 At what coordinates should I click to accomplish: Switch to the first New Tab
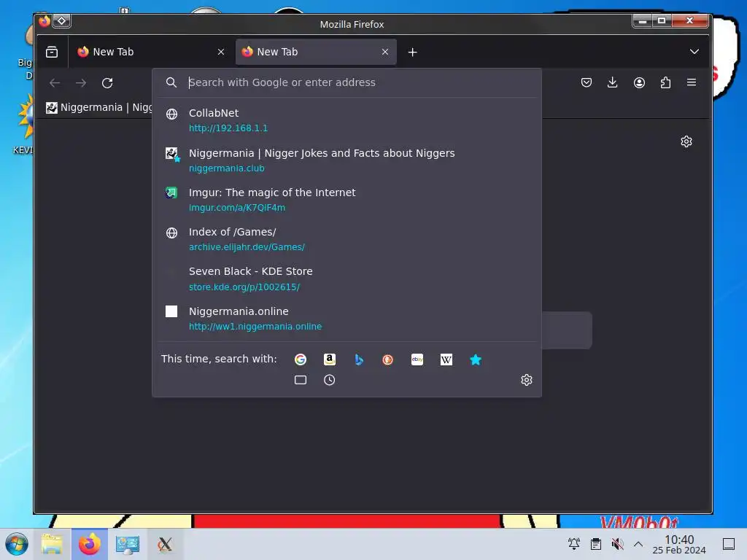tap(150, 52)
